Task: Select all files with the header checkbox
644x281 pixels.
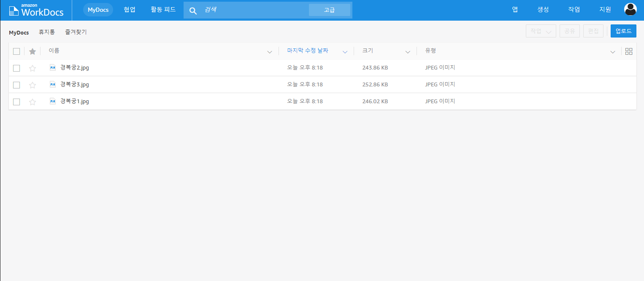Action: pos(16,51)
